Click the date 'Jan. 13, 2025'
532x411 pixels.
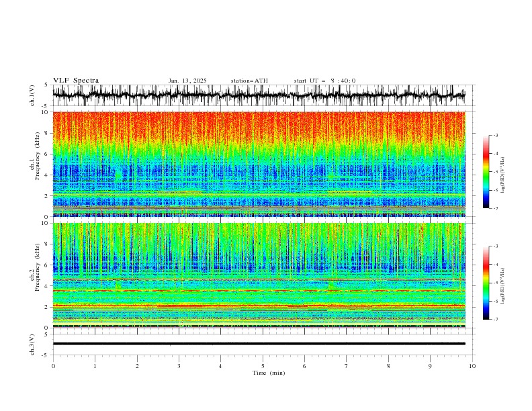187,81
